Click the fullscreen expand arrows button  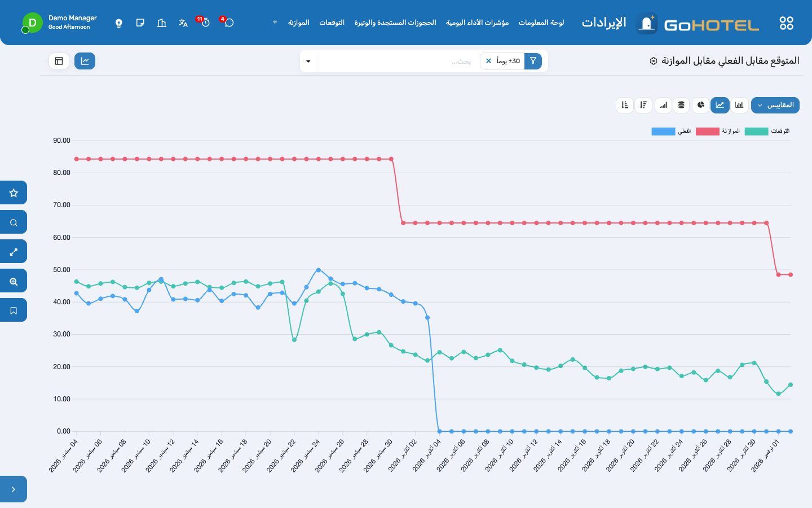[14, 252]
